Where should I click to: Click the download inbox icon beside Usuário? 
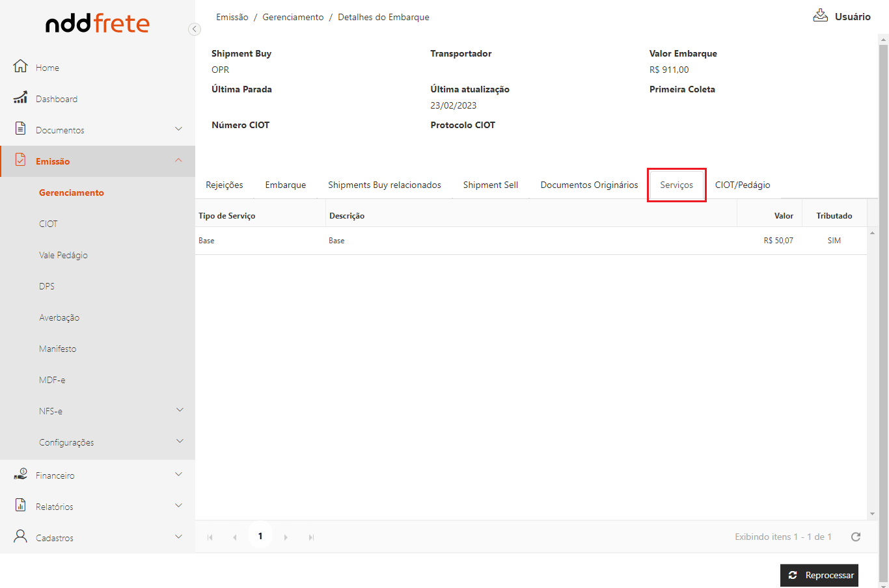click(x=820, y=16)
